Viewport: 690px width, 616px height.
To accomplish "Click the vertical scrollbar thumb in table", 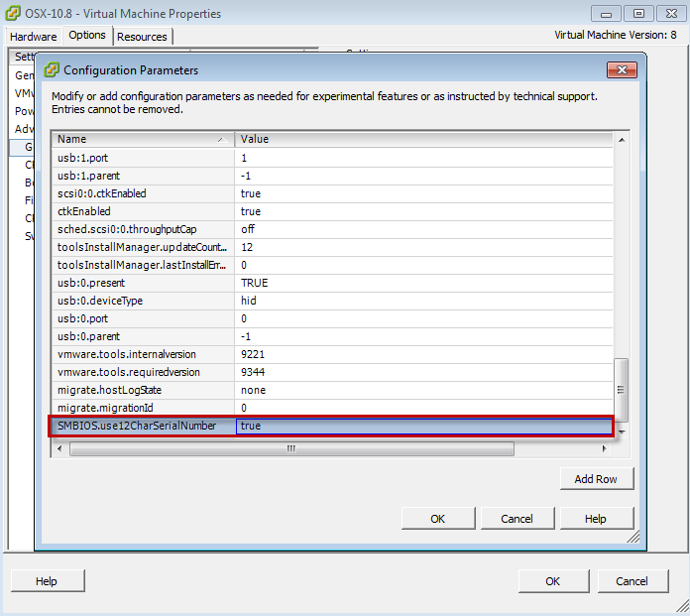I will pos(622,390).
